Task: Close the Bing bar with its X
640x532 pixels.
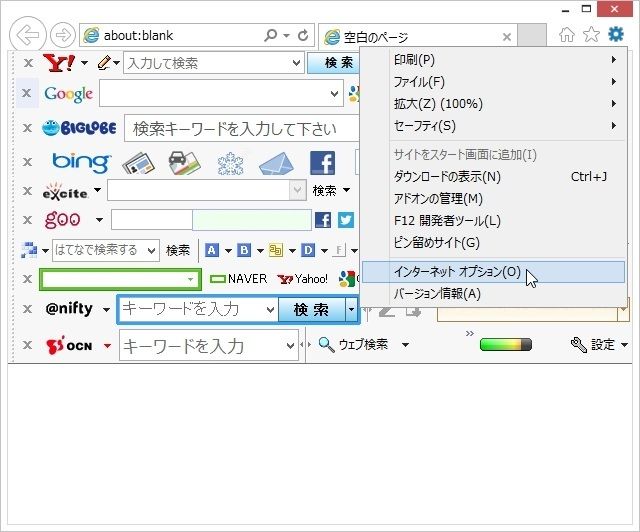Action: [27, 162]
